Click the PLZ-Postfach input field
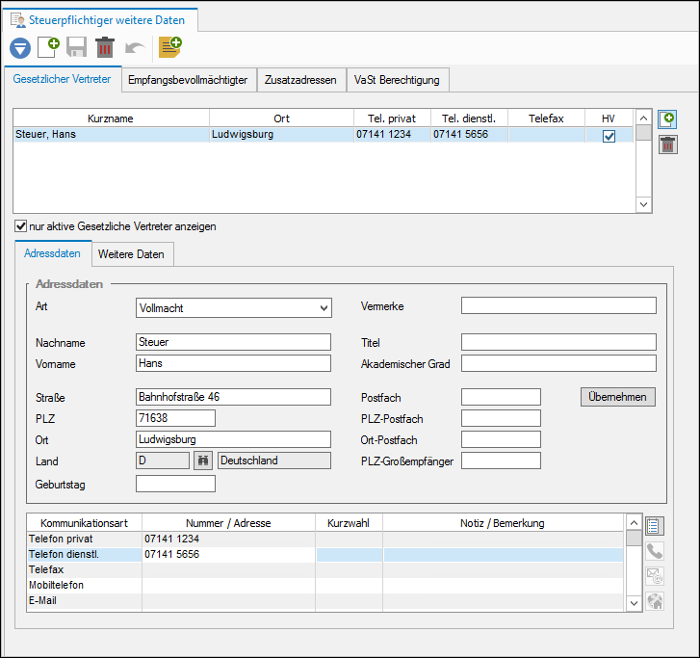 coord(500,418)
